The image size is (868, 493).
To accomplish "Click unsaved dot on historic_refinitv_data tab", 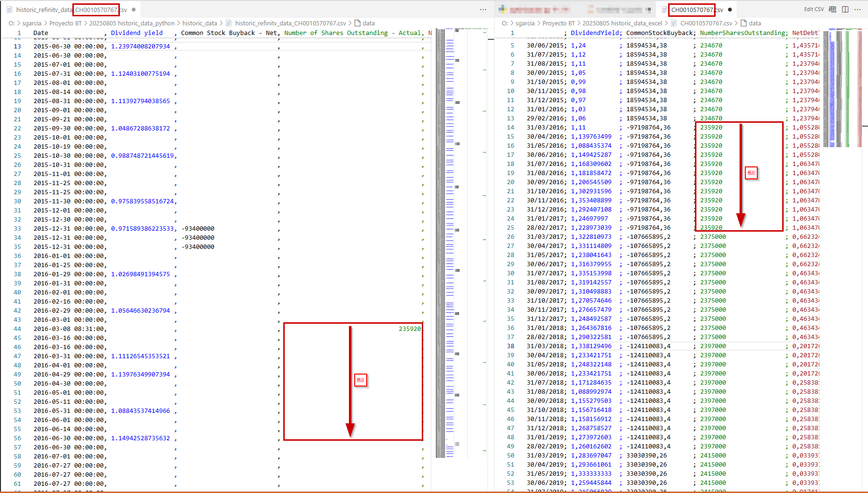I will tap(134, 10).
